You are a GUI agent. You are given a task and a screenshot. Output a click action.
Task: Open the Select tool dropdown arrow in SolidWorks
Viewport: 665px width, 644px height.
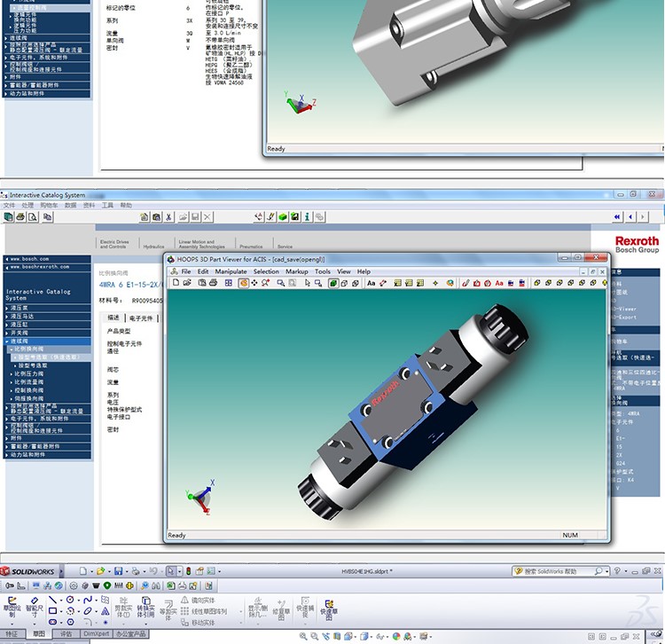(180, 571)
